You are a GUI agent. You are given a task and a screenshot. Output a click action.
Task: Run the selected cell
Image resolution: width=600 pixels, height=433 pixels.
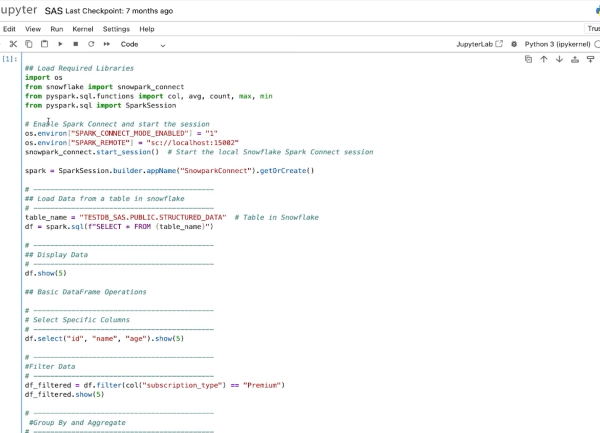tap(60, 44)
